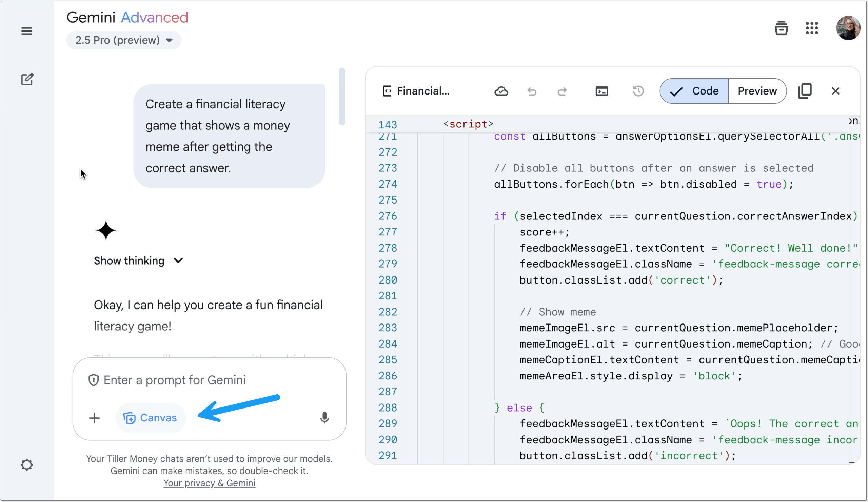Undo the last canvas change

click(531, 91)
